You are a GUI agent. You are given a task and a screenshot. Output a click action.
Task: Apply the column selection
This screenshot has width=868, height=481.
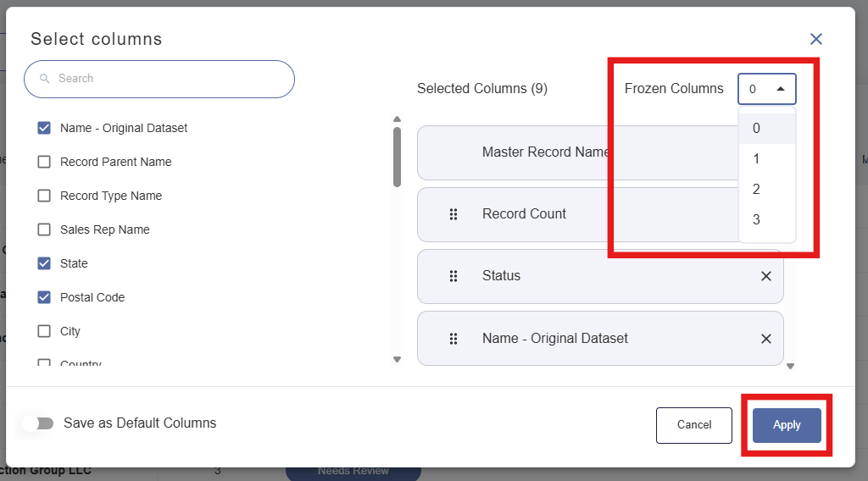pos(787,425)
